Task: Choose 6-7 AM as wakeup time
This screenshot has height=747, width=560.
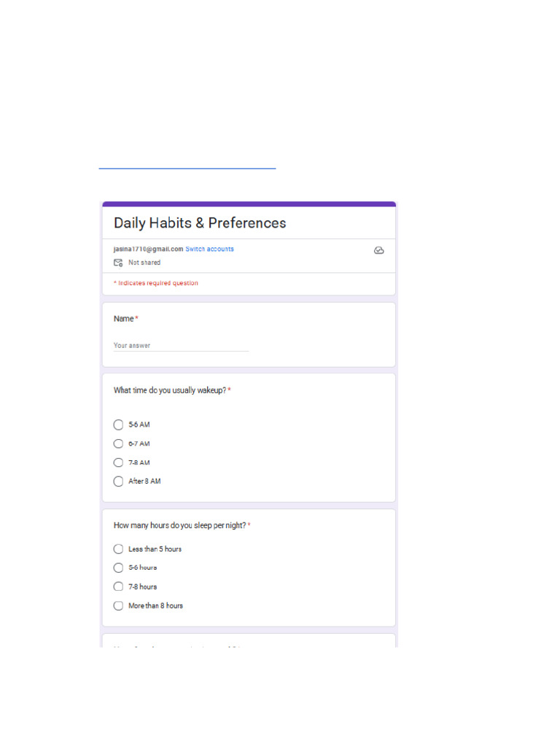Action: [x=119, y=444]
